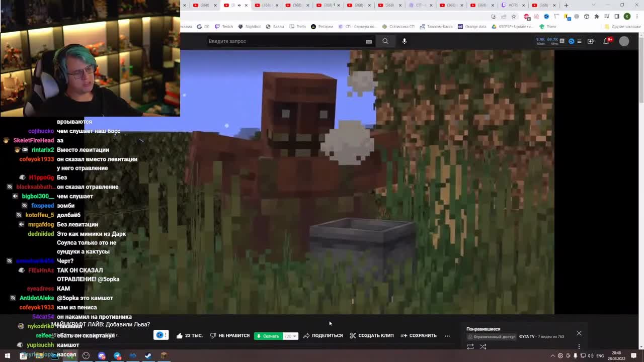Viewport: 644px width, 362px height.
Task: Open the Windows Start button
Action: [x=7, y=355]
